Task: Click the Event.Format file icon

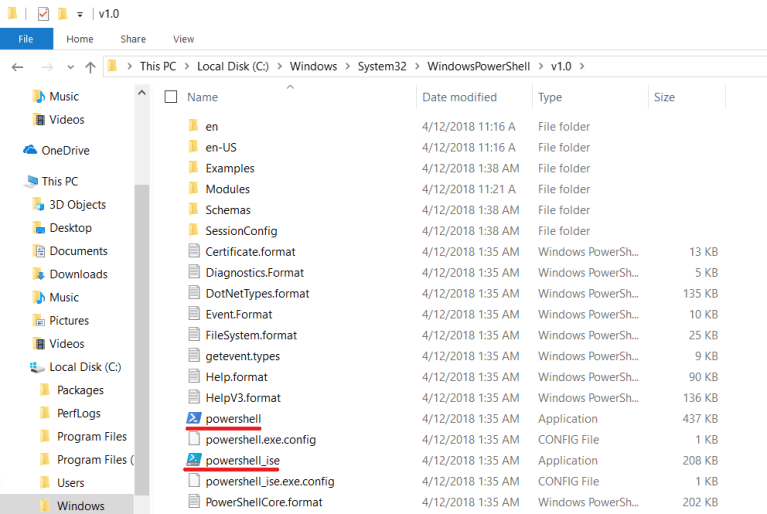Action: tap(194, 313)
